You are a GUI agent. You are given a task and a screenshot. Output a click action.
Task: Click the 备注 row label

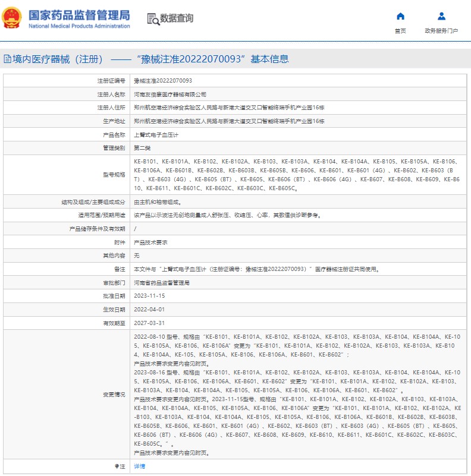point(120,269)
